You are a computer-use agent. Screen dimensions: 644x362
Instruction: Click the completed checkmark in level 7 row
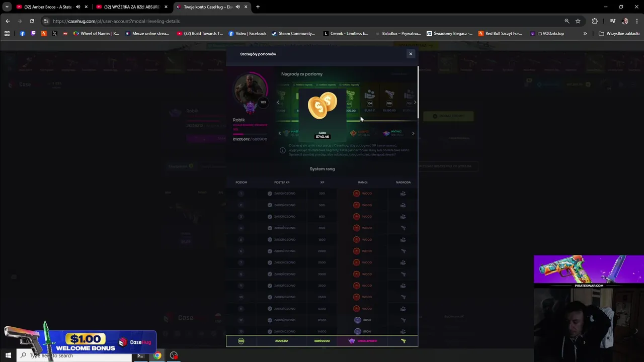click(270, 262)
